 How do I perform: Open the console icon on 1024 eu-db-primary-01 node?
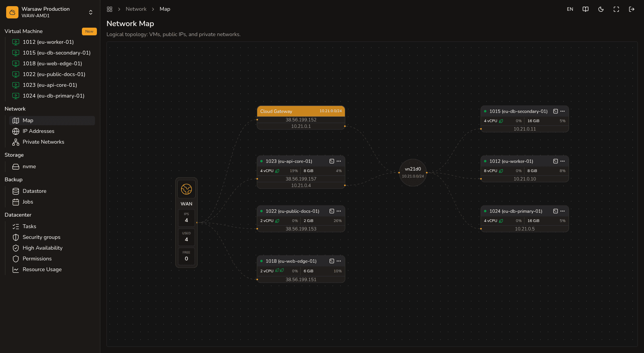click(556, 211)
